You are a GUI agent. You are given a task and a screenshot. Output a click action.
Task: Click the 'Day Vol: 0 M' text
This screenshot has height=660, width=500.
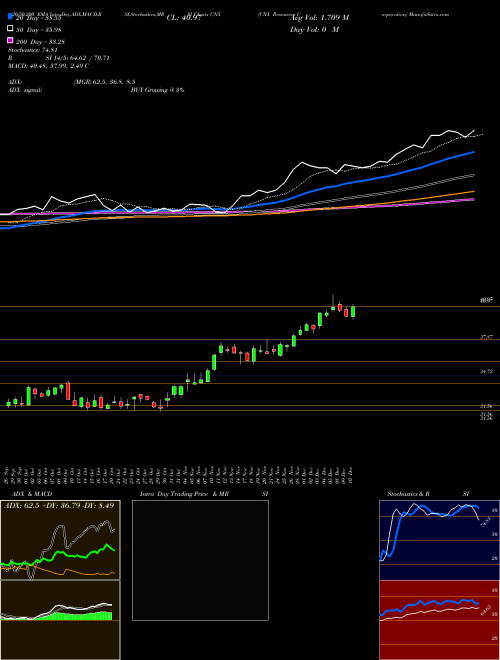click(x=315, y=29)
